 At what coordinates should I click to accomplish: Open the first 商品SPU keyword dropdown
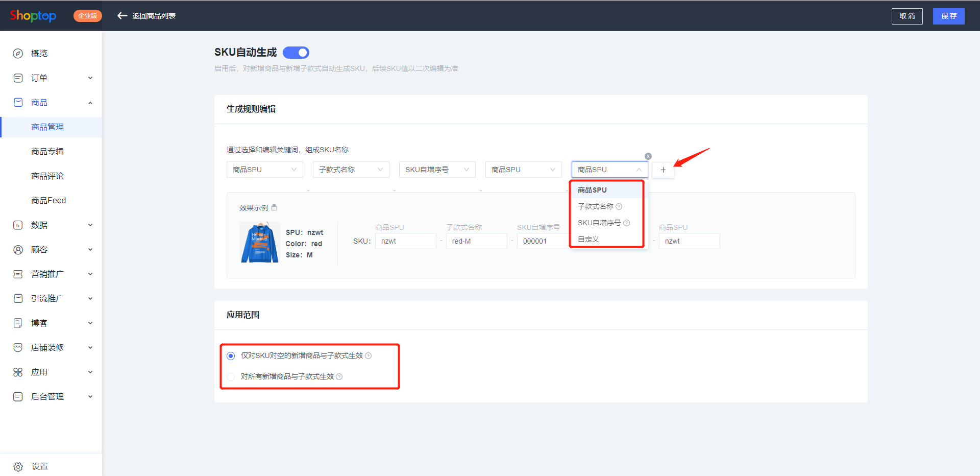coord(264,170)
